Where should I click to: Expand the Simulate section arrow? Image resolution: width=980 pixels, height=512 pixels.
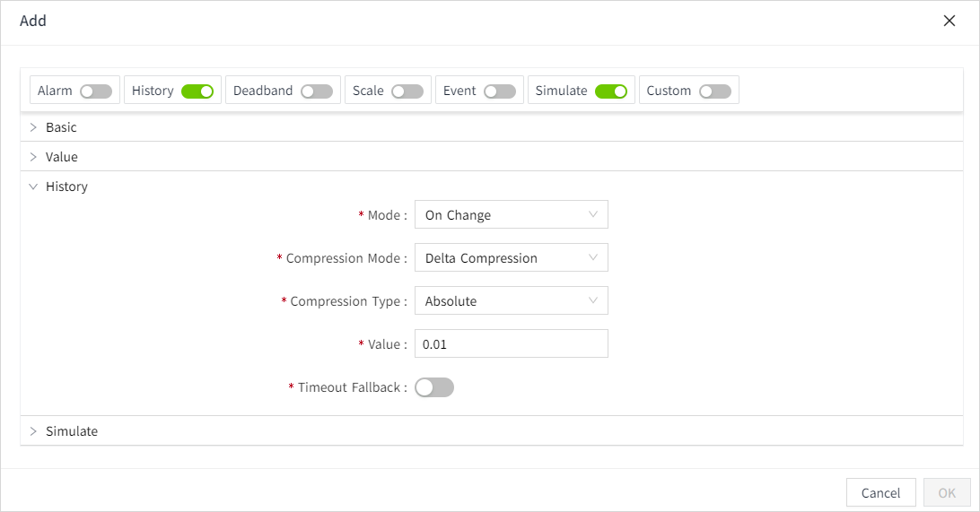point(33,431)
